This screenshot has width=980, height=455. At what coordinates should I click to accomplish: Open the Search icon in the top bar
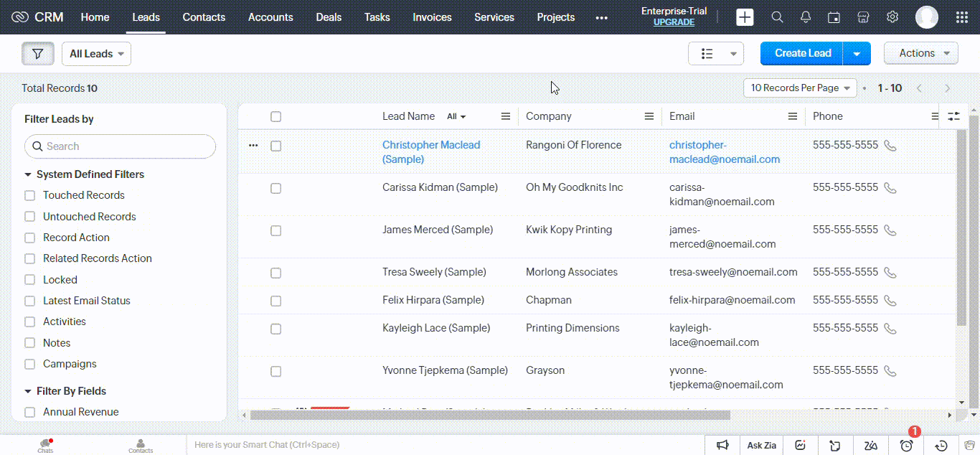pyautogui.click(x=777, y=17)
